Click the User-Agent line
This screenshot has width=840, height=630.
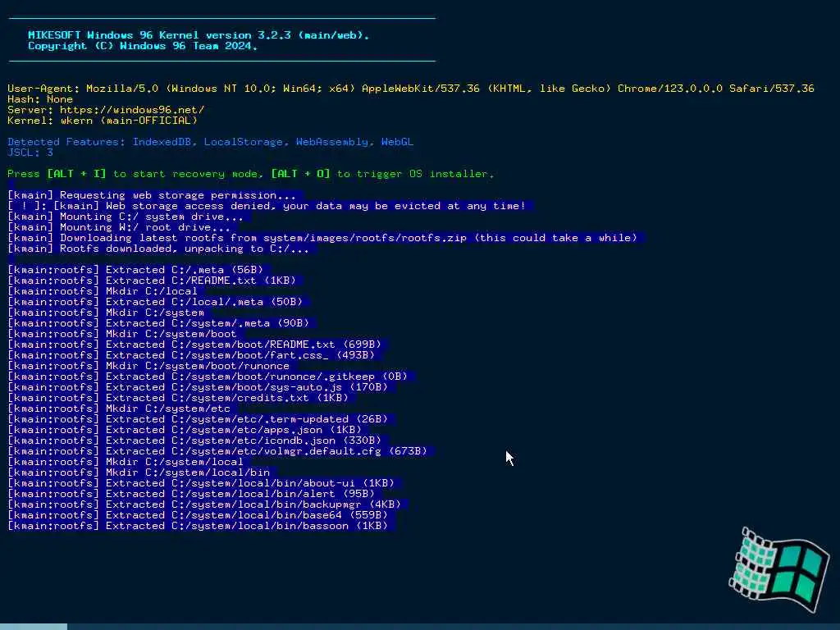pos(411,89)
